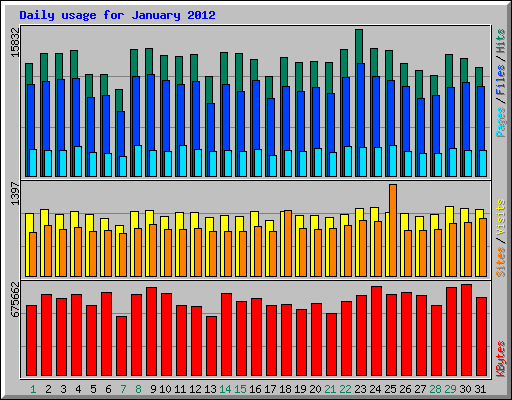Click the tall orange sites bar for day 25

(x=393, y=230)
